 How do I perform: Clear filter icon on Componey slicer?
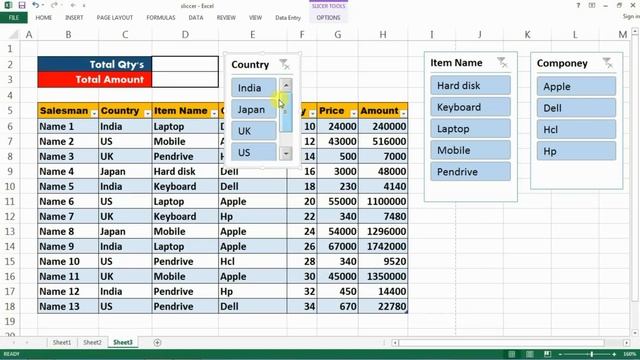click(x=607, y=63)
